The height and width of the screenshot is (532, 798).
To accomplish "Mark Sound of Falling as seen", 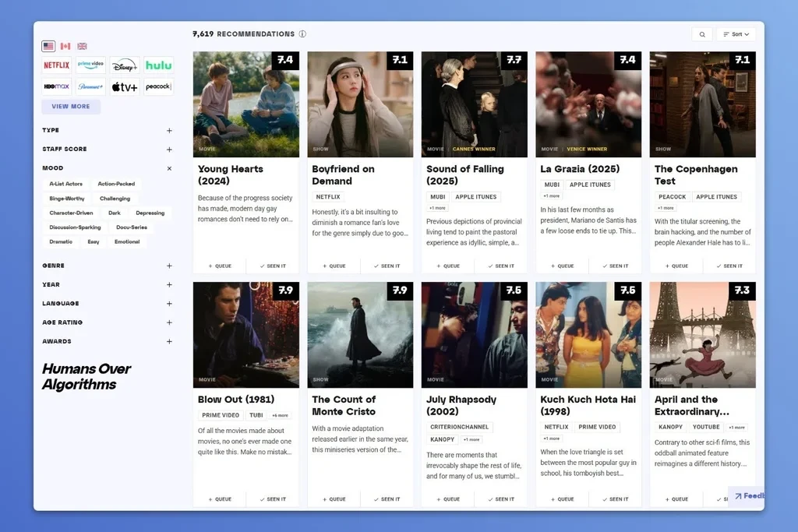I will tap(501, 266).
